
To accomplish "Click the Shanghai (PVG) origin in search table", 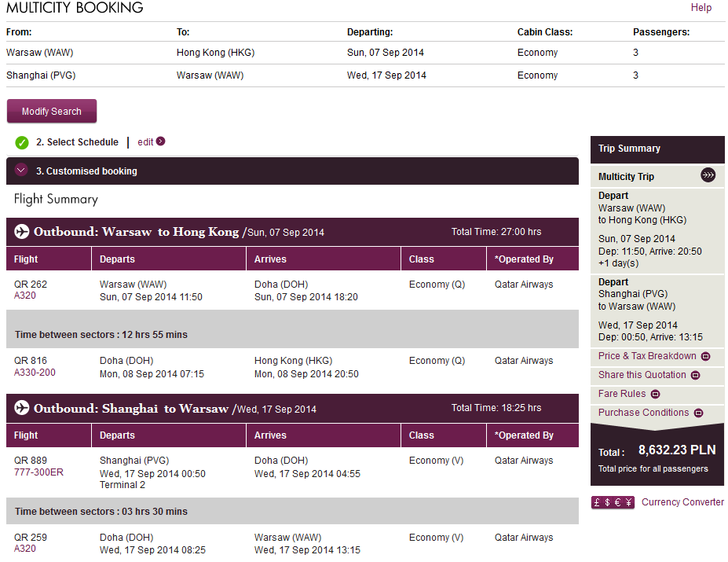I will [x=41, y=75].
